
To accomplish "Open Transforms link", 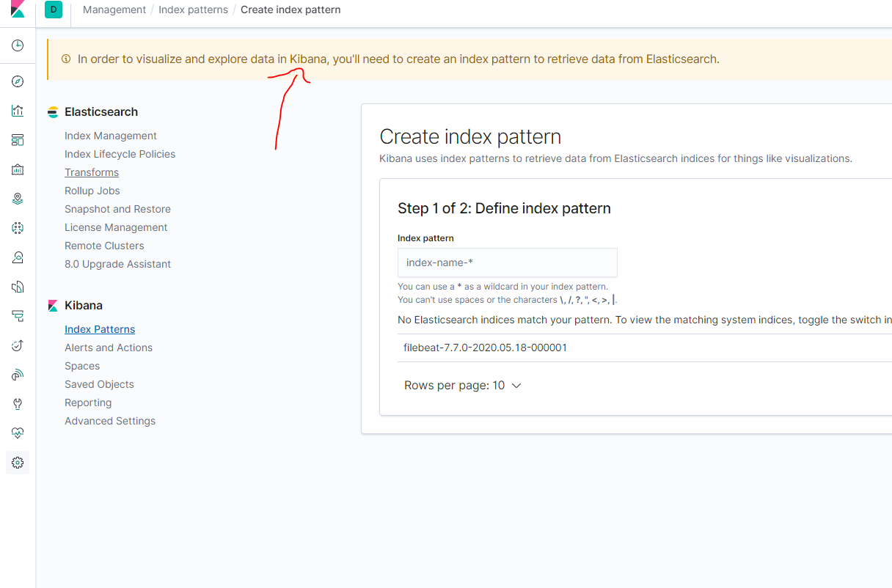I will [92, 172].
